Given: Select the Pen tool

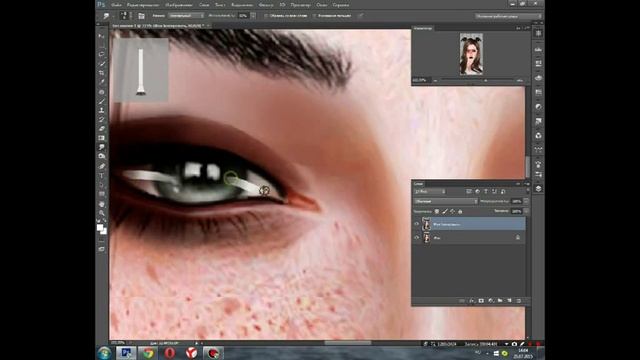Looking at the screenshot, I should (x=101, y=166).
